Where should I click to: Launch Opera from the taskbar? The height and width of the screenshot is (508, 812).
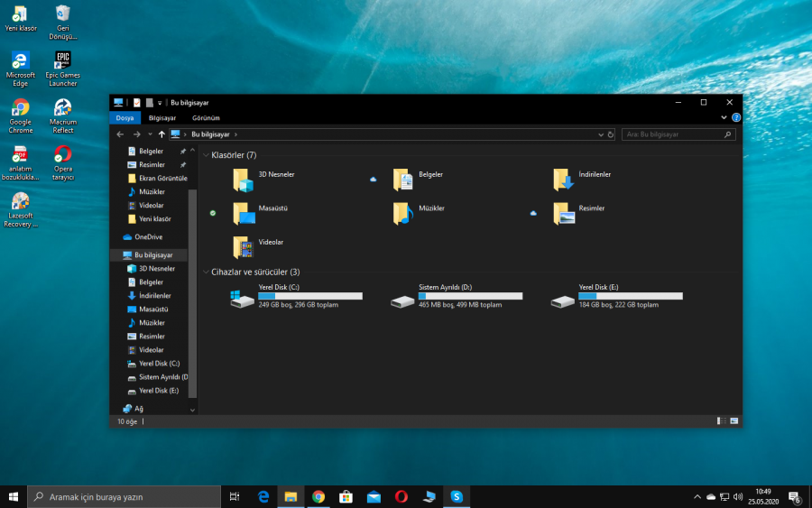[x=401, y=496]
